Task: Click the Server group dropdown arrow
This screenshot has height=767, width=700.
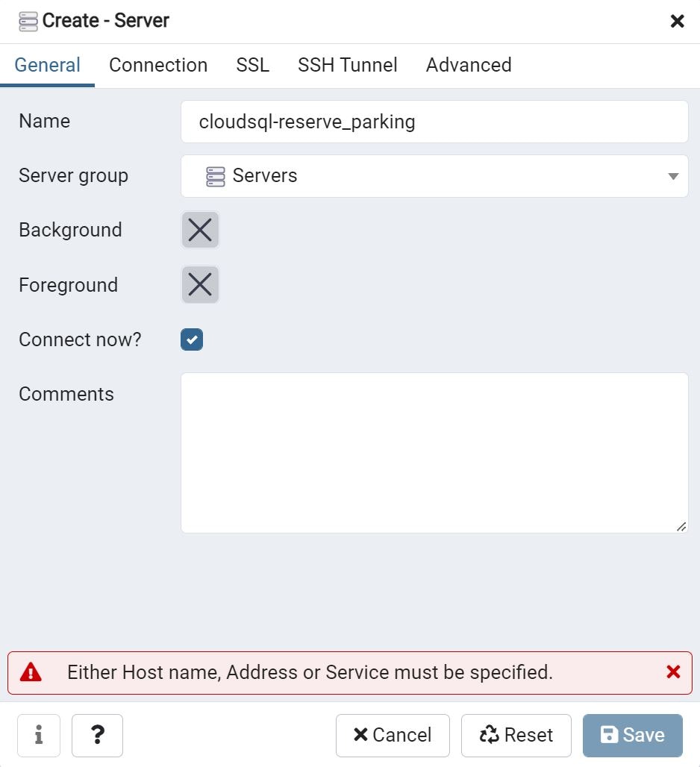Action: pyautogui.click(x=675, y=176)
